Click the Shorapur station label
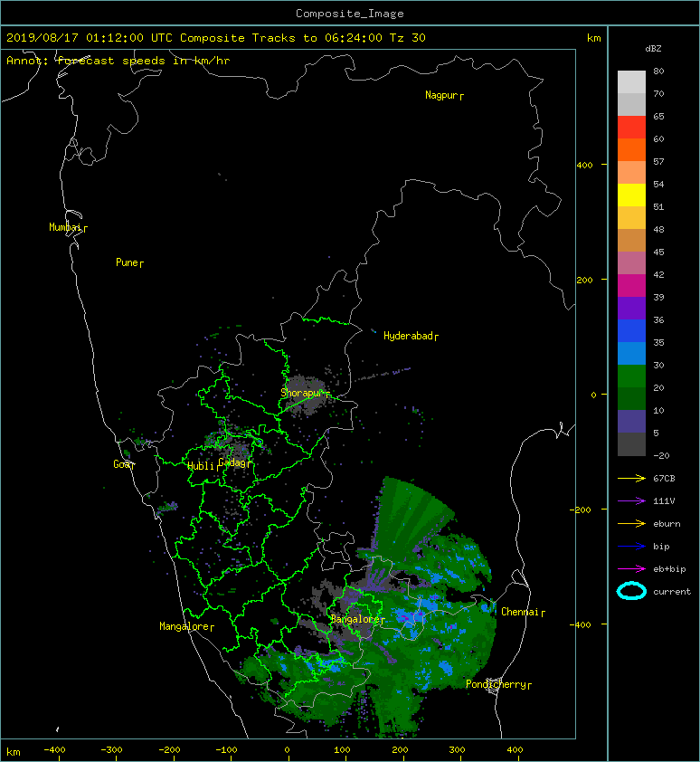700x762 pixels. click(305, 393)
